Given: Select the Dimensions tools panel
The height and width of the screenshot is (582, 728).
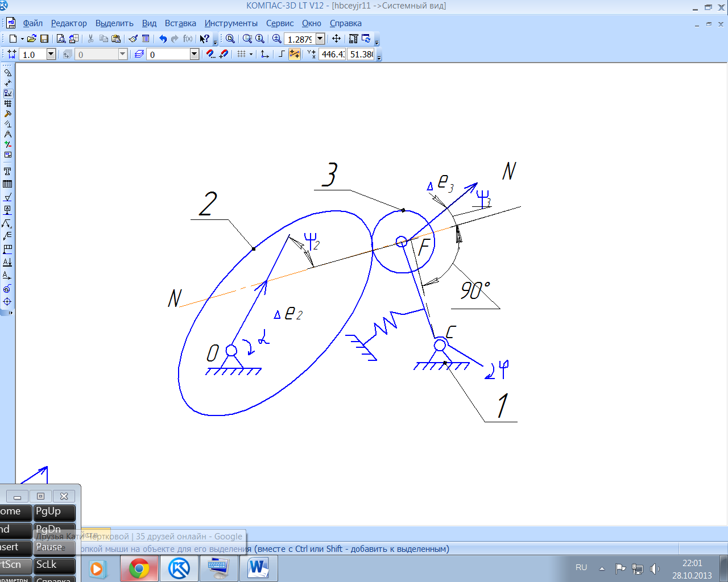Looking at the screenshot, I should [7, 83].
